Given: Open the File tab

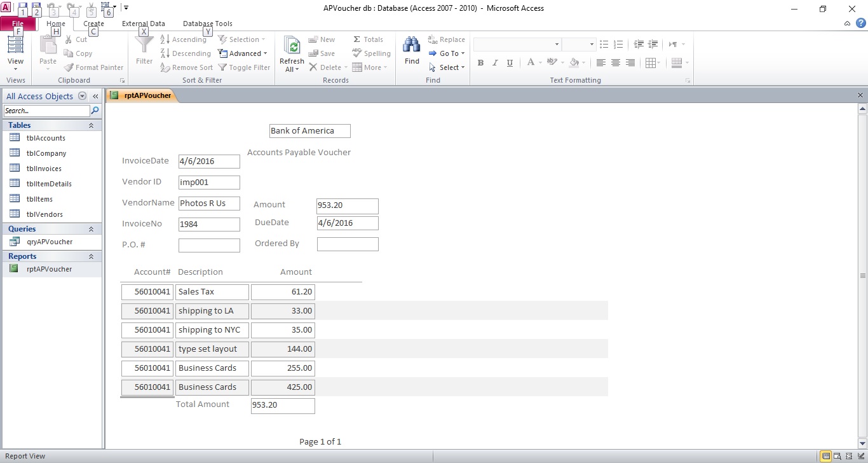Looking at the screenshot, I should pos(18,24).
